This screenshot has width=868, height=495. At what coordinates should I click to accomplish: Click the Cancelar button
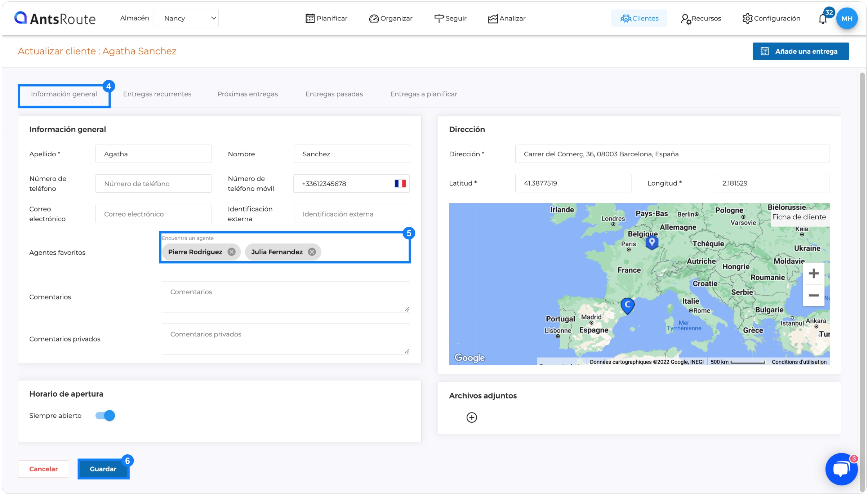click(44, 469)
